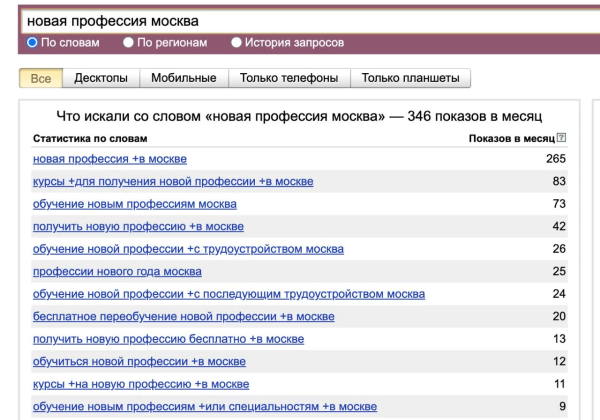The image size is (600, 420).
Task: Open link курсы +для получения новой профессии +в москве
Action: point(173,181)
